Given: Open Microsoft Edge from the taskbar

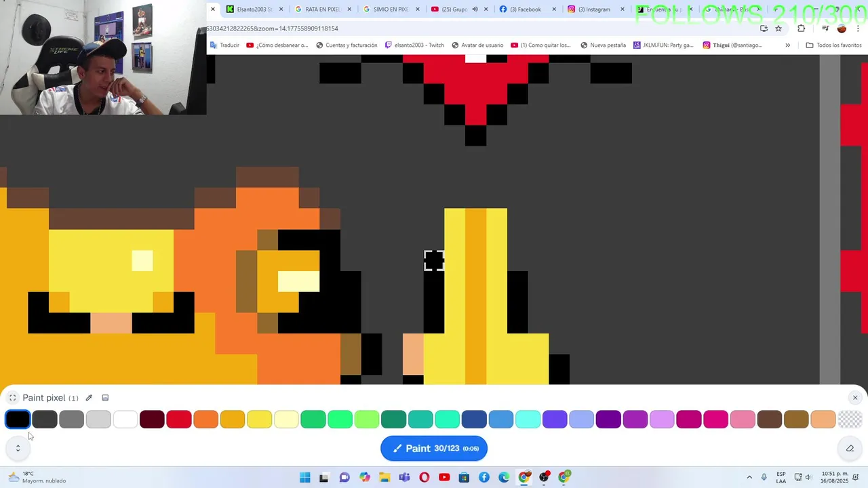Looking at the screenshot, I should tap(504, 478).
